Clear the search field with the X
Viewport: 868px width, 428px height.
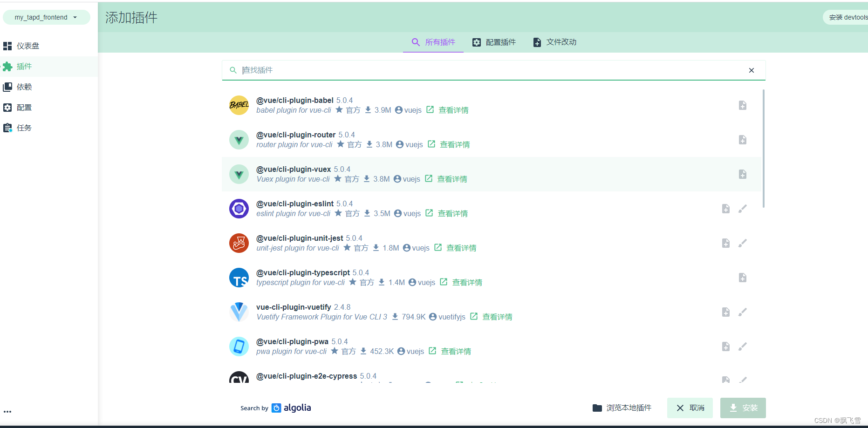coord(751,70)
